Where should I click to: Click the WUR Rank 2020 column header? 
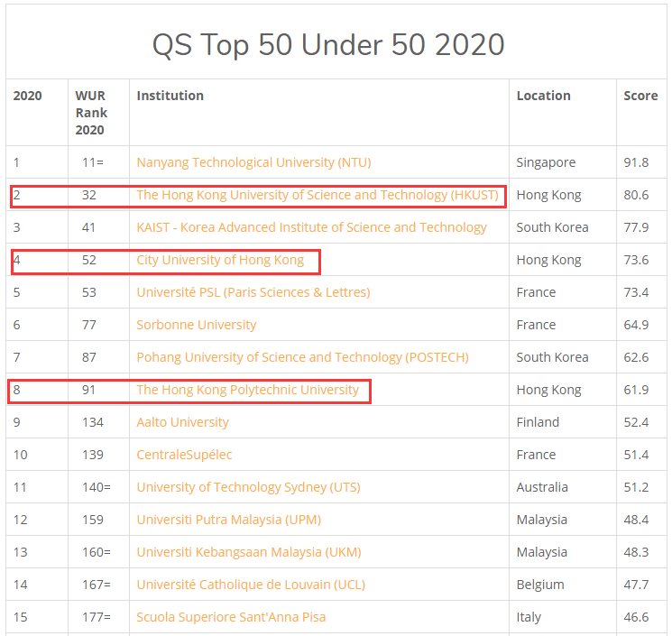click(x=91, y=113)
